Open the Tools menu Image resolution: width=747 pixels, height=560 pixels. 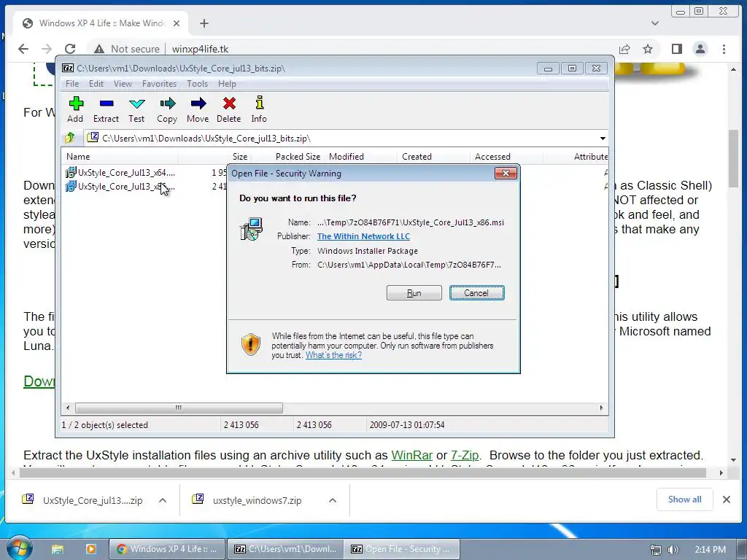tap(197, 84)
